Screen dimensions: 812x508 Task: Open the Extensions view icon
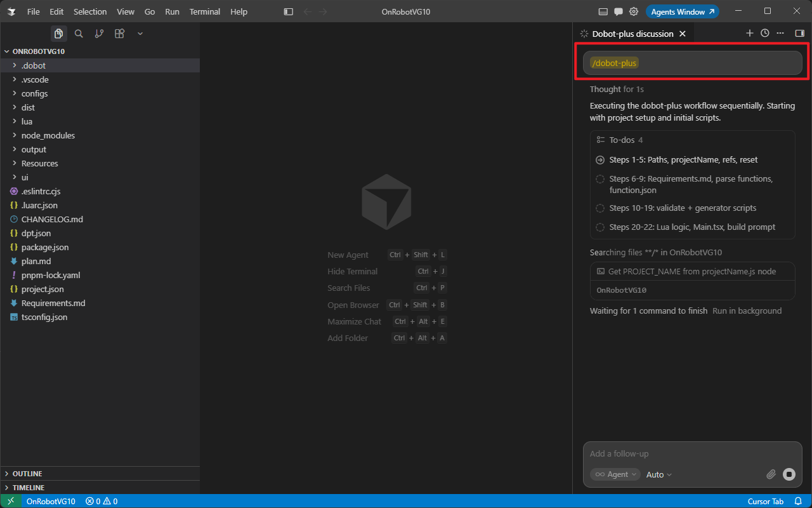(119, 34)
